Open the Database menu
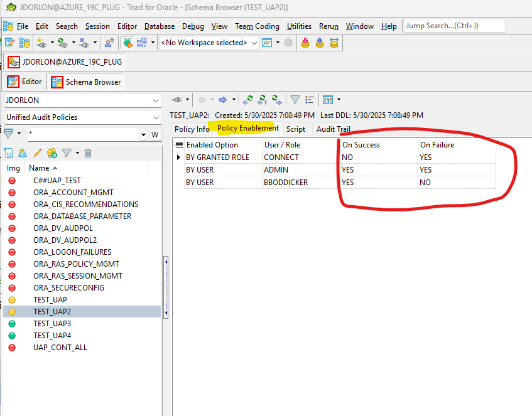The width and height of the screenshot is (532, 416). point(160,26)
